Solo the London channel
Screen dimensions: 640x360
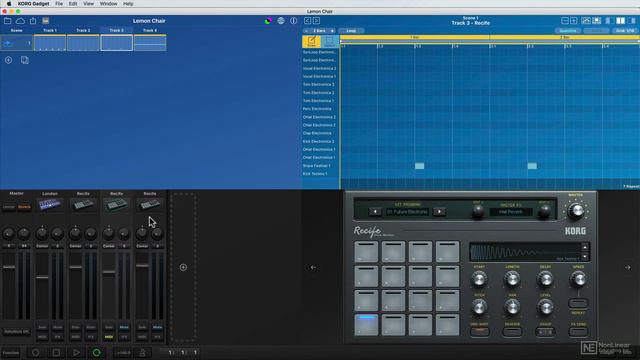[42, 327]
